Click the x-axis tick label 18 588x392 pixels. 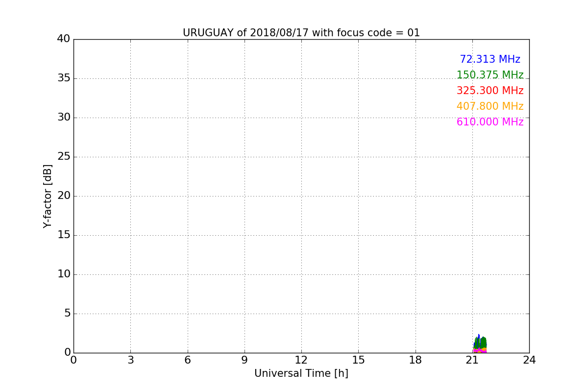pyautogui.click(x=416, y=360)
